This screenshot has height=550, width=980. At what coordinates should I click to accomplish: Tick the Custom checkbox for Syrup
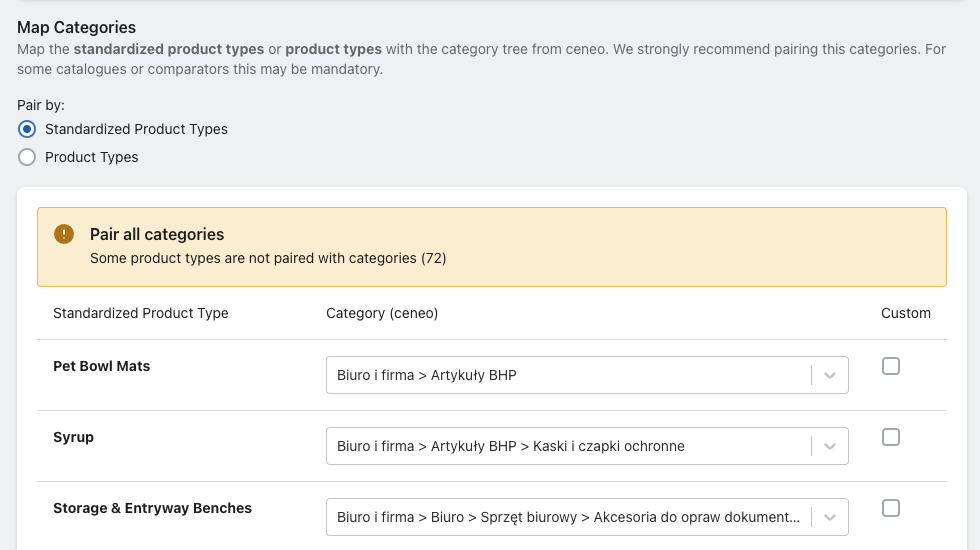891,437
